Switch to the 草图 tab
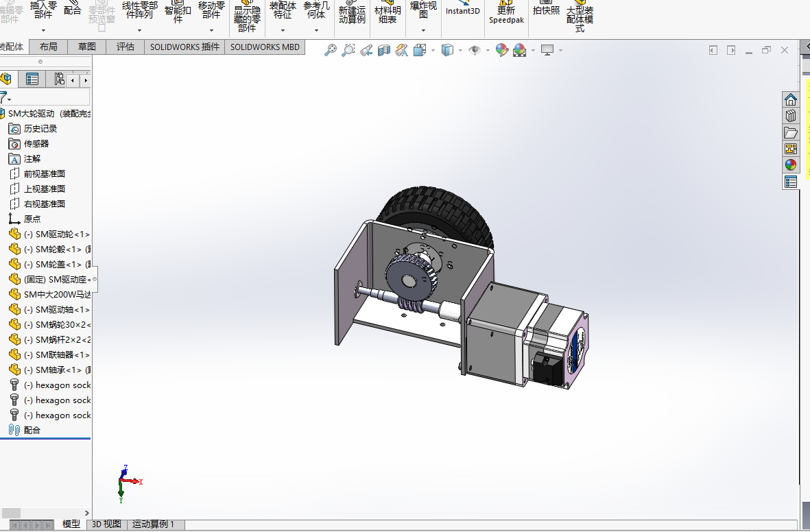The height and width of the screenshot is (532, 810). (87, 47)
